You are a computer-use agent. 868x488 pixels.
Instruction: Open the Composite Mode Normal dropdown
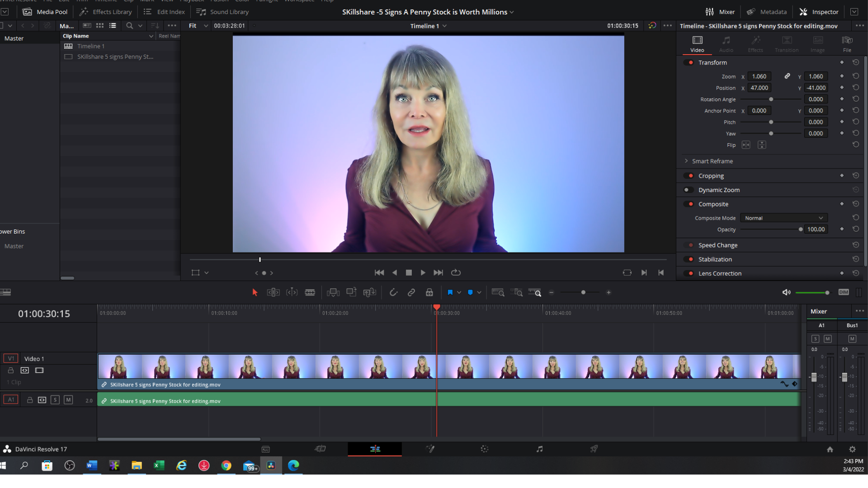pos(784,218)
